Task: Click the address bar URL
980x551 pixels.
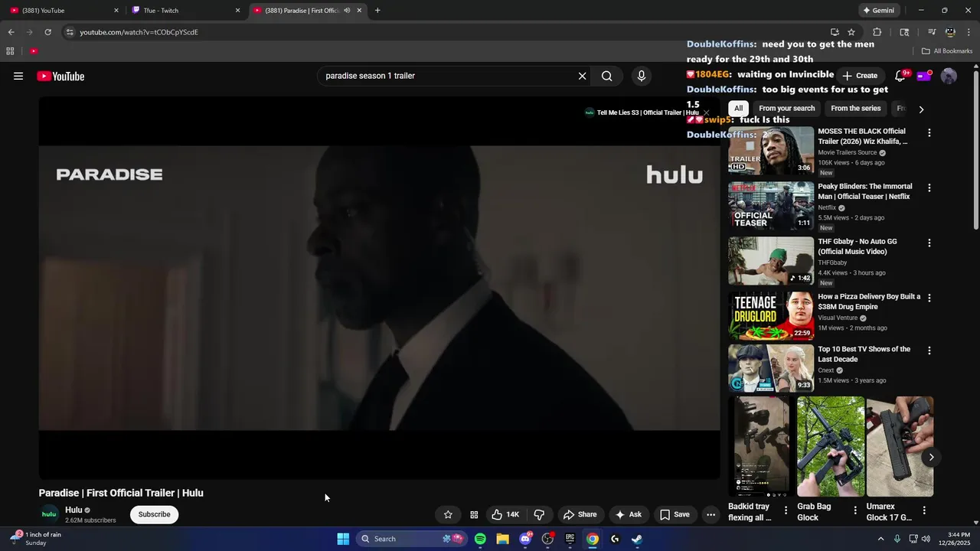Action: (x=139, y=32)
